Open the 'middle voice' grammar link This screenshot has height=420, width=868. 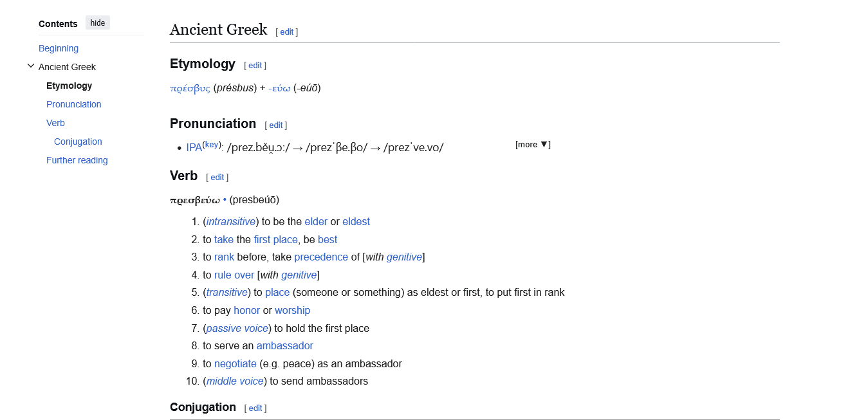pos(235,381)
